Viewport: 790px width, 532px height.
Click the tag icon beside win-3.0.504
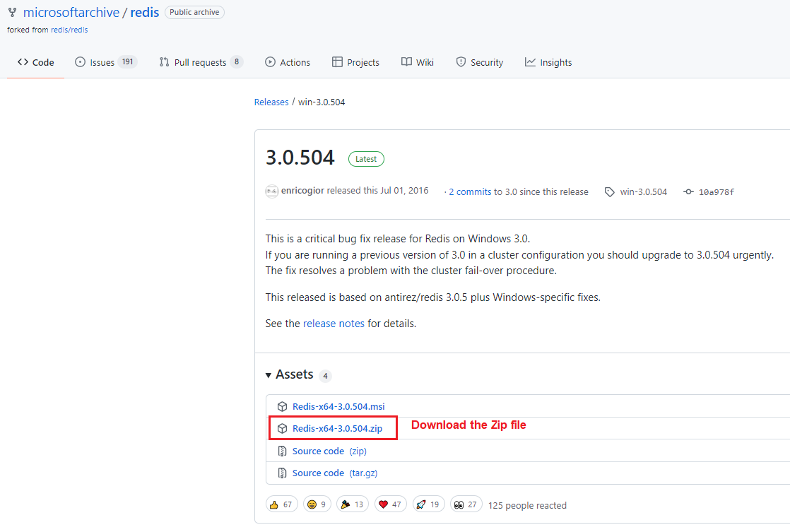[609, 191]
